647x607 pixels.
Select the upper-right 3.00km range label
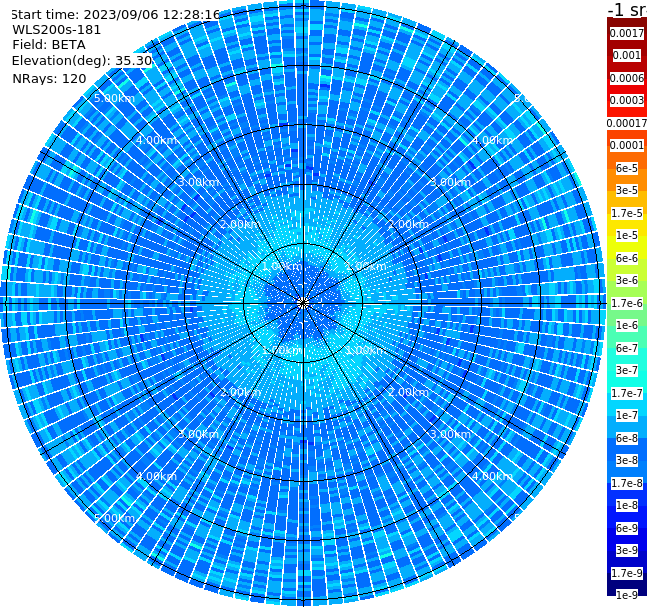[x=450, y=182]
